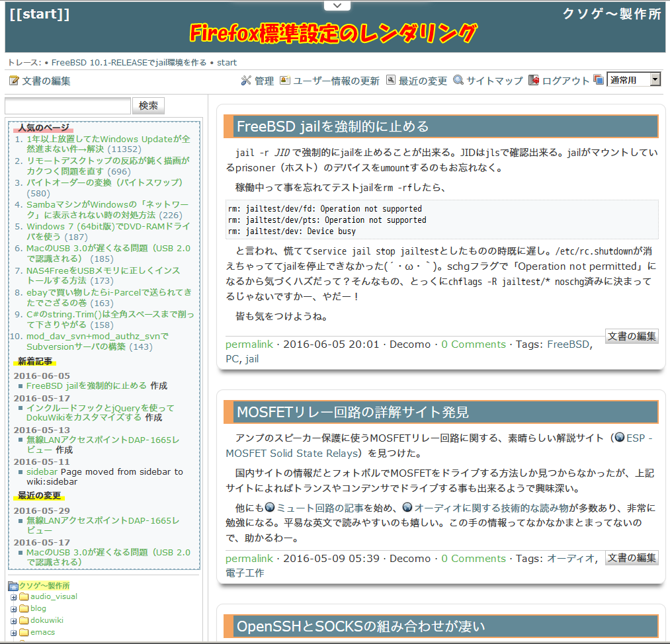670x644 pixels.
Task: Expand the blog folder tree node
Action: tap(13, 609)
